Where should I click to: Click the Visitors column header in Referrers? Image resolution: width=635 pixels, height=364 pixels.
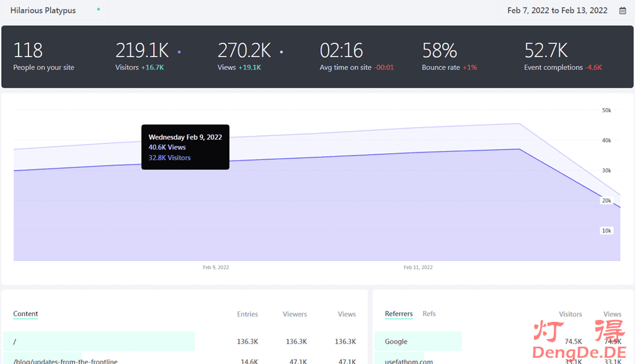pos(570,314)
